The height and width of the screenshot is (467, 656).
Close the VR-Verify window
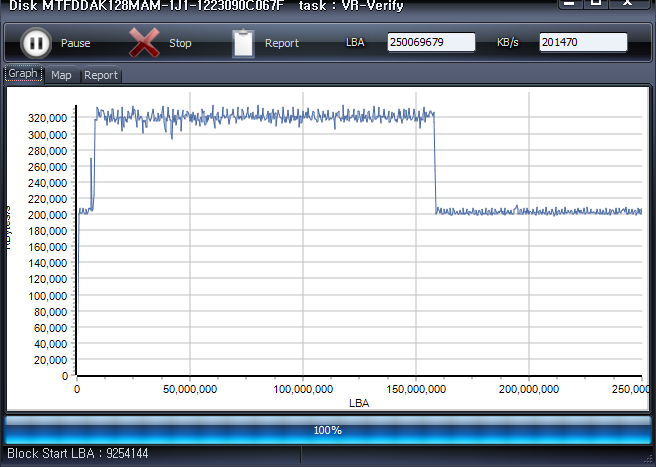coord(627,3)
